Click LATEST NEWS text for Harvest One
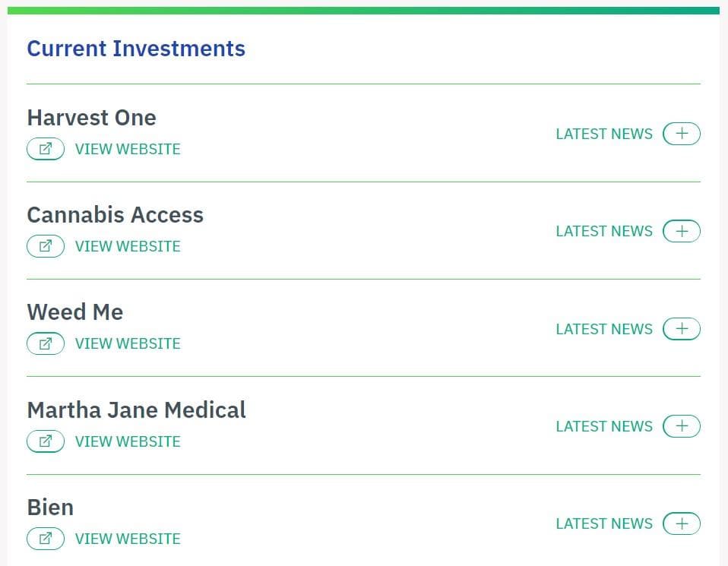Image resolution: width=728 pixels, height=566 pixels. (x=604, y=134)
